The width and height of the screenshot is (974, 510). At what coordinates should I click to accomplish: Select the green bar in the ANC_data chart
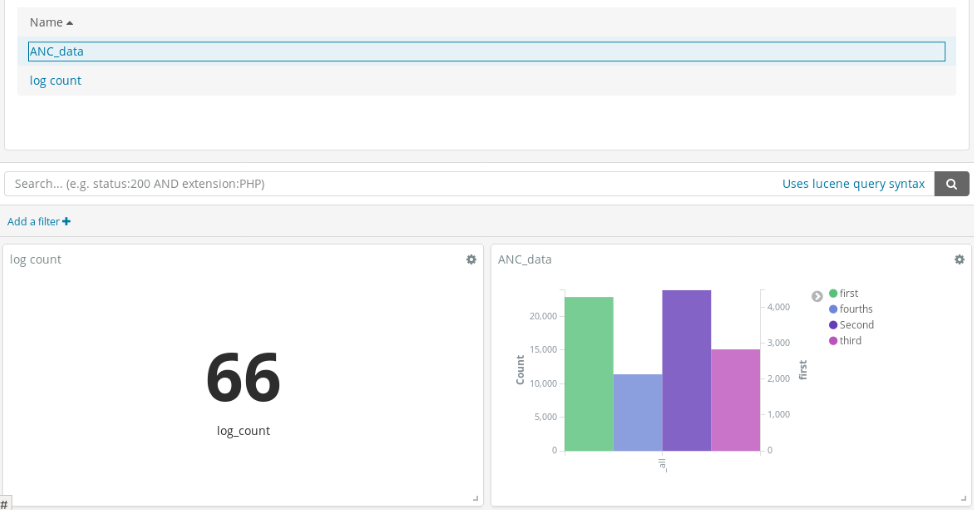(x=589, y=373)
